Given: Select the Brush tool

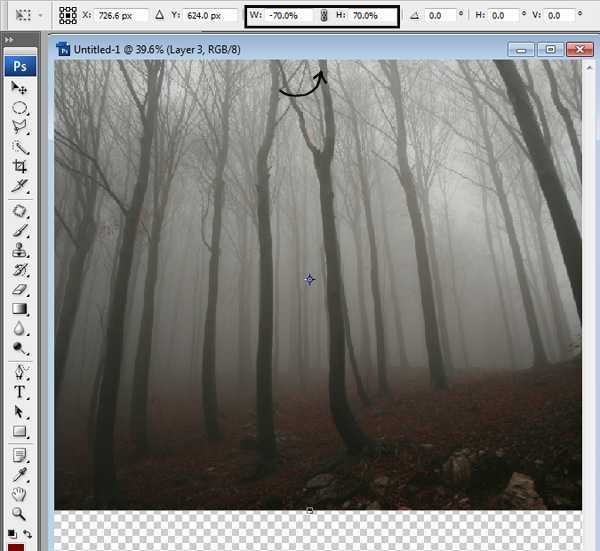Looking at the screenshot, I should pos(19,230).
